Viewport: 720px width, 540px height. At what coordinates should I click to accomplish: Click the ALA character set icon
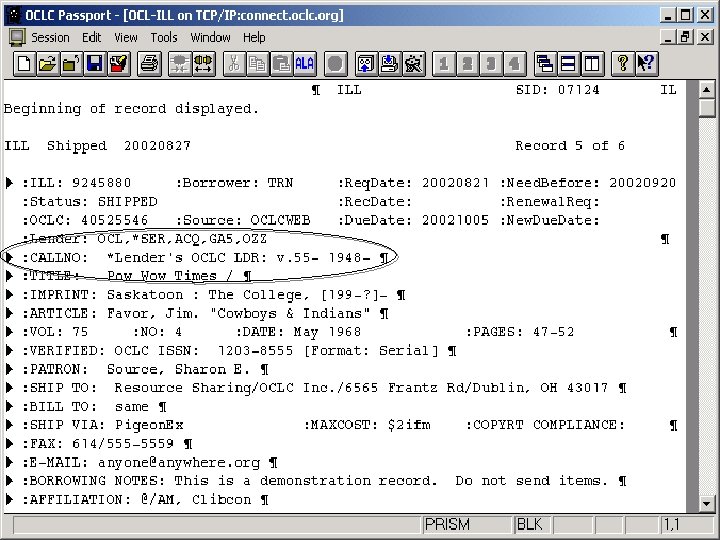pyautogui.click(x=304, y=64)
